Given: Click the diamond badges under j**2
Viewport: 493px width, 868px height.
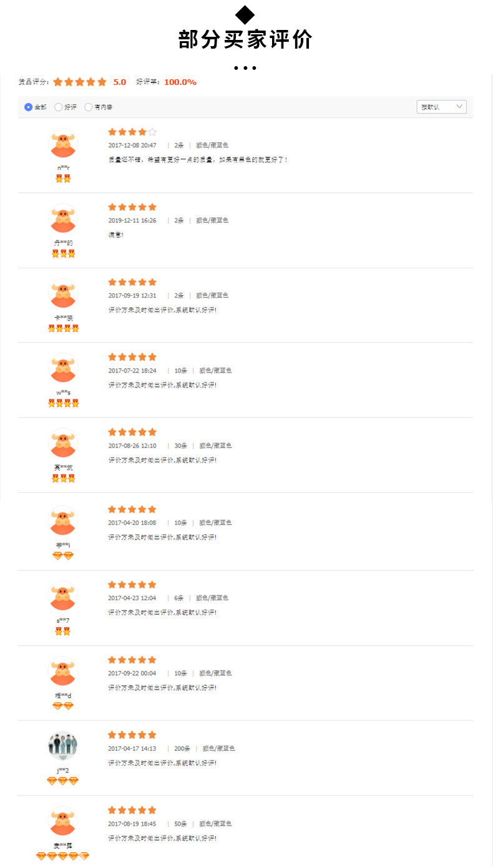Looking at the screenshot, I should 62,781.
